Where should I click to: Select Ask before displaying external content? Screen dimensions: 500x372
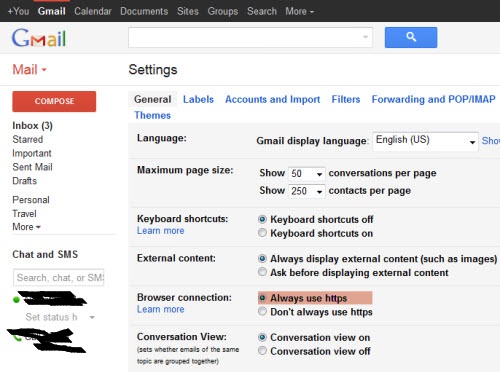click(x=262, y=272)
